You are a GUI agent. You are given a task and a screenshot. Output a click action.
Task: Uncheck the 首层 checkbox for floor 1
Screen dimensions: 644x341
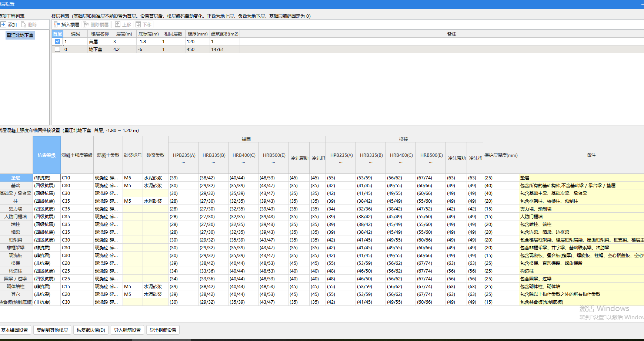pyautogui.click(x=57, y=41)
